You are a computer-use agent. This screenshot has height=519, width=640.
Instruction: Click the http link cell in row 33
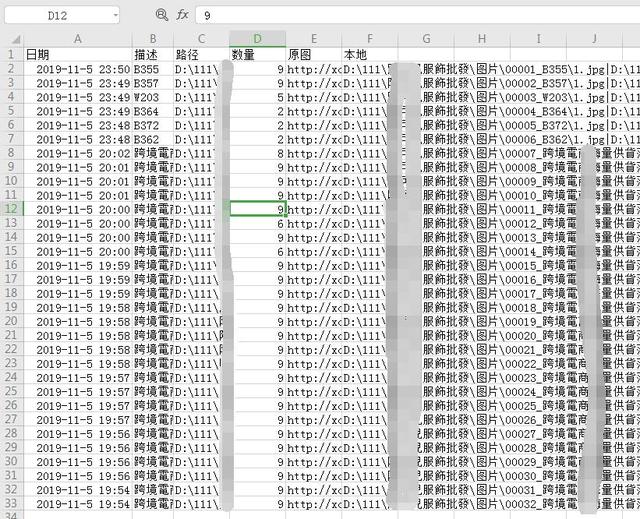tap(313, 503)
